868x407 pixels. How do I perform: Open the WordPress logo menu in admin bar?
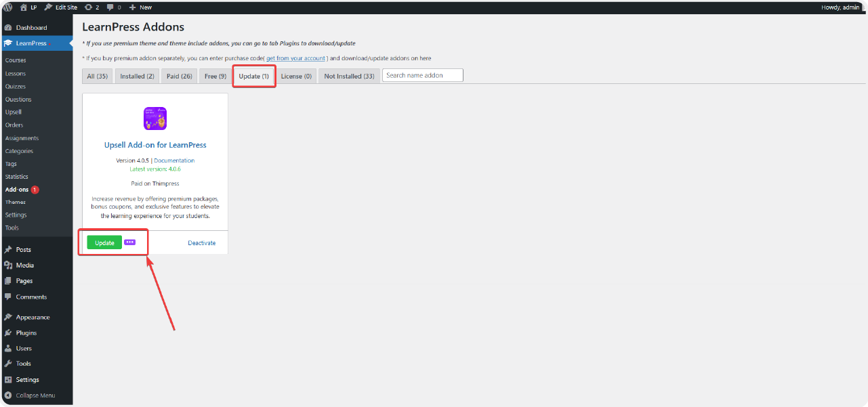pyautogui.click(x=8, y=7)
